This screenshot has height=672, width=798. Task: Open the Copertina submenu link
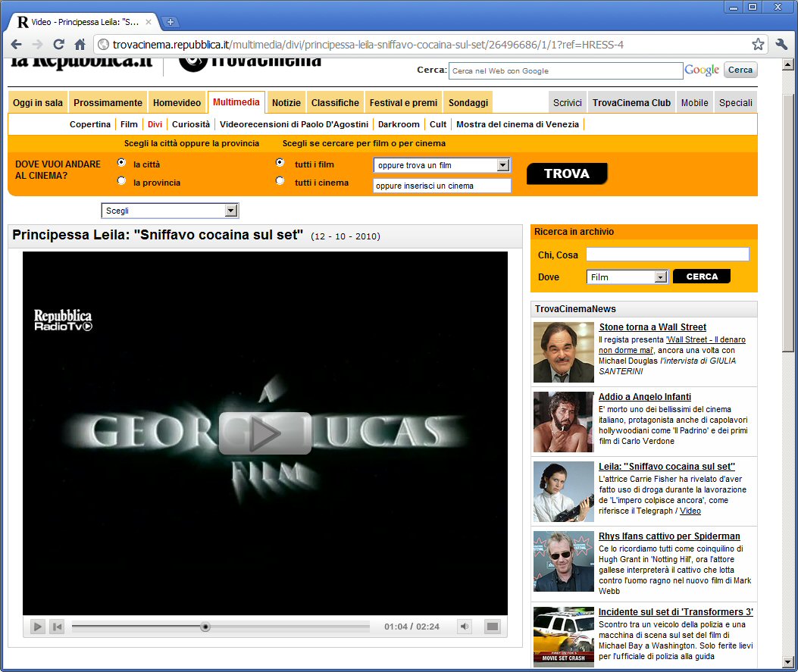tap(90, 124)
